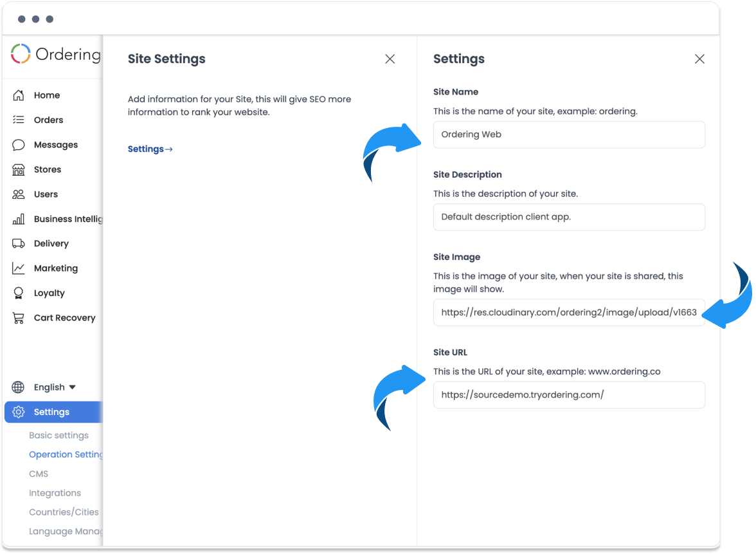Click the language globe icon

[x=18, y=387]
